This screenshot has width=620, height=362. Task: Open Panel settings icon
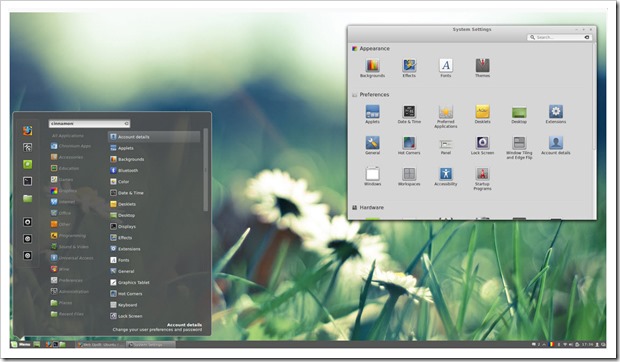(446, 145)
